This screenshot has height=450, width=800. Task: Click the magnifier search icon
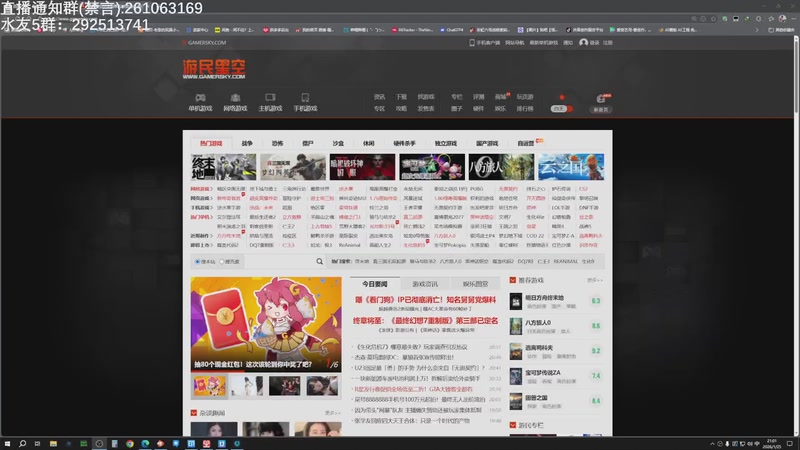(x=319, y=261)
